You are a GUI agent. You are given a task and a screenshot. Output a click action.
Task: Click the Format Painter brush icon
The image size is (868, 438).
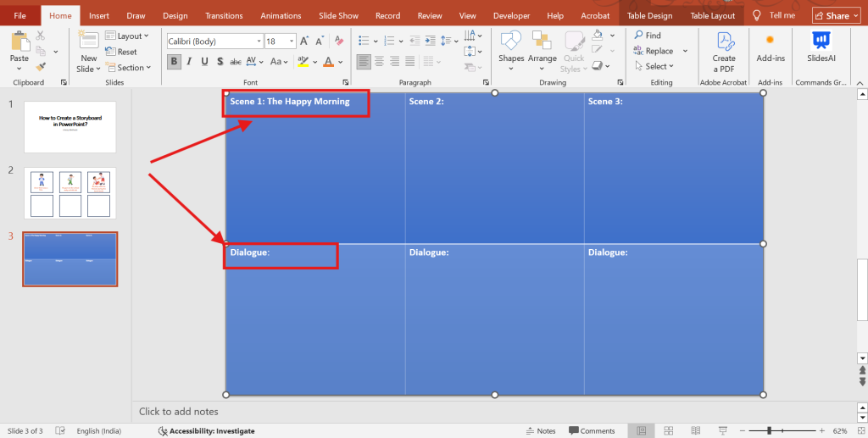click(40, 64)
